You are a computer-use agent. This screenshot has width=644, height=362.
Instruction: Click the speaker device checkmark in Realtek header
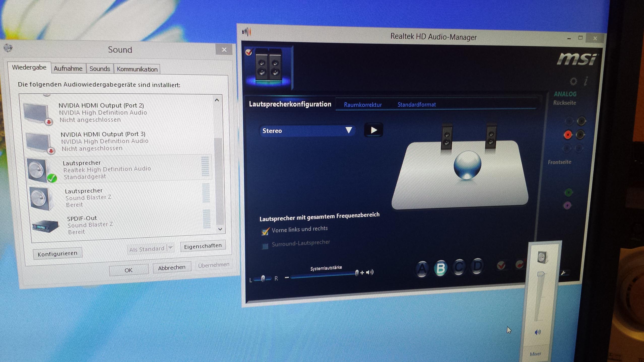tap(249, 52)
